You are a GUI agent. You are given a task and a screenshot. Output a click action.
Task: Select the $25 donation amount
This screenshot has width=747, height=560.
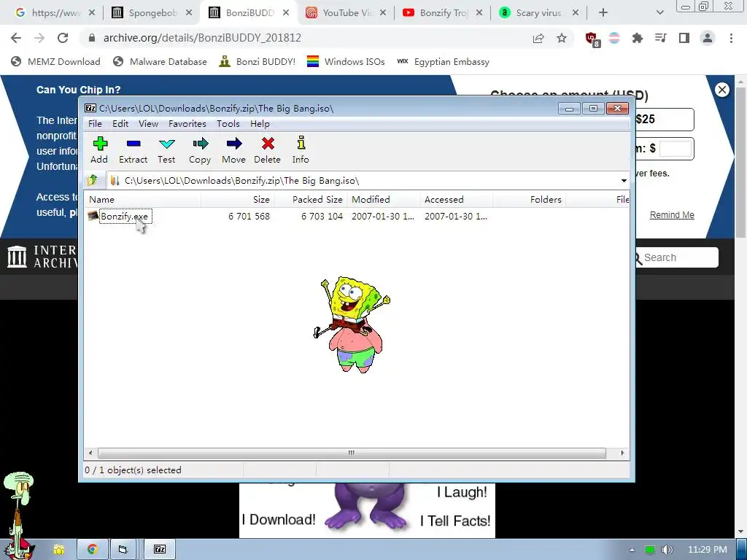665,119
